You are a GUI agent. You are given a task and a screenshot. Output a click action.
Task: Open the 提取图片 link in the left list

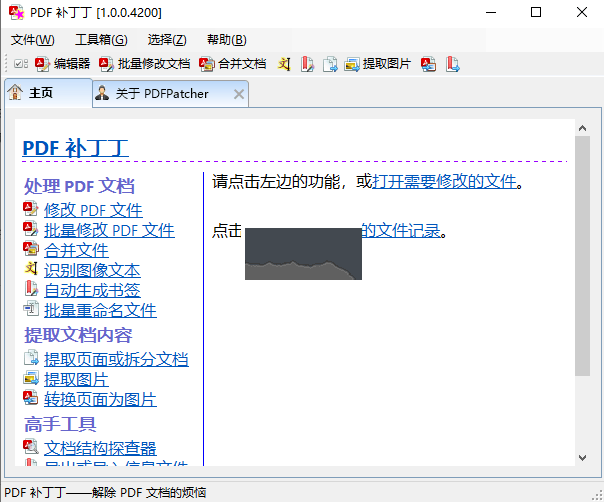[76, 379]
